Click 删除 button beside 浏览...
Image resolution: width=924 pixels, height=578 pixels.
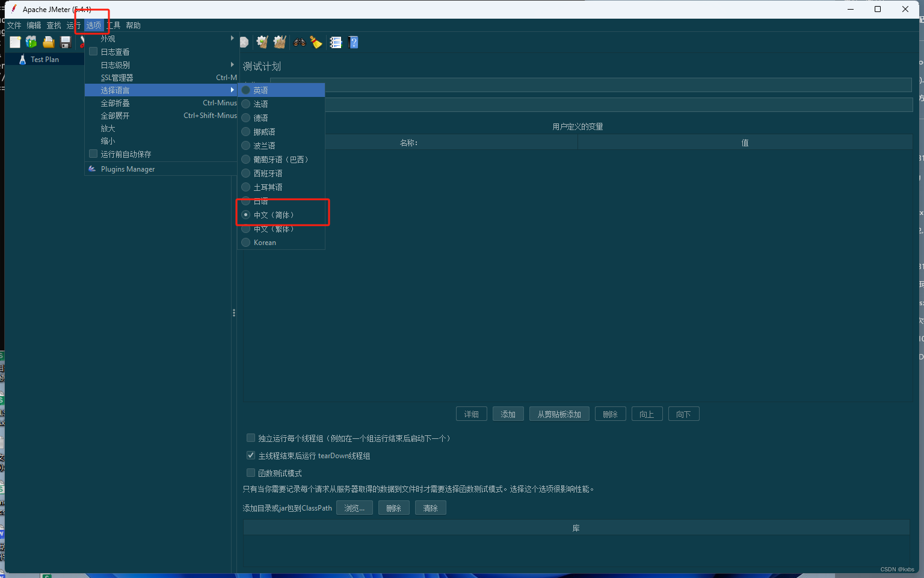(x=394, y=508)
